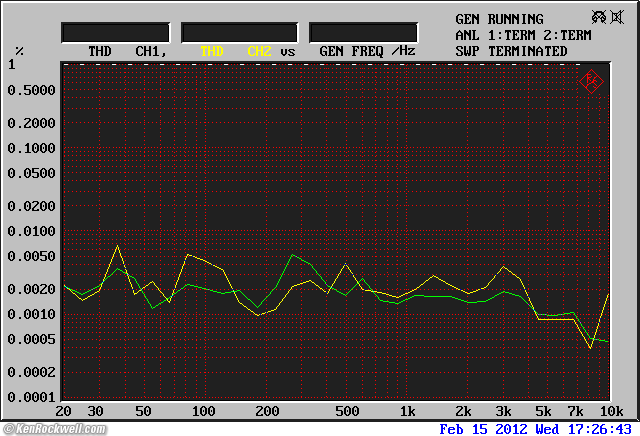Click the '%' unit label
This screenshot has height=436, width=640.
[19, 51]
